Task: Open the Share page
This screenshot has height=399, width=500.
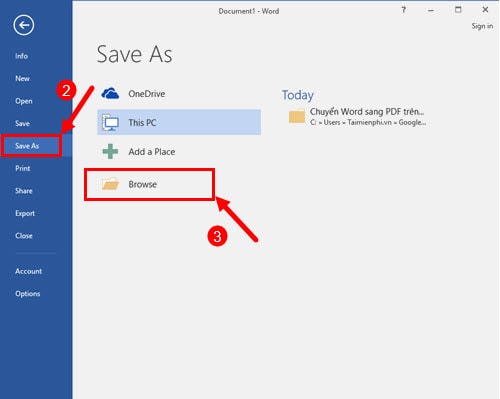Action: point(24,191)
